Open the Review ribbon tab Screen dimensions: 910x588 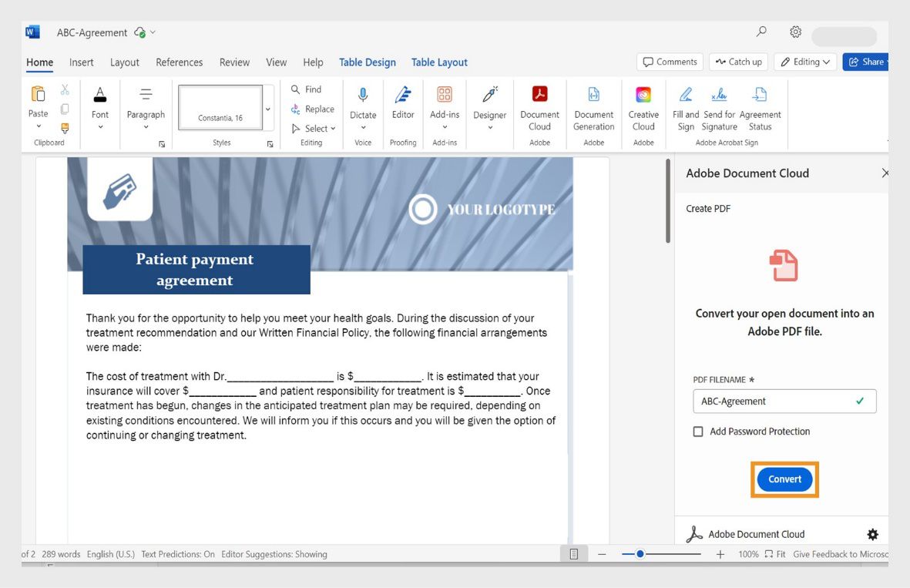click(234, 62)
